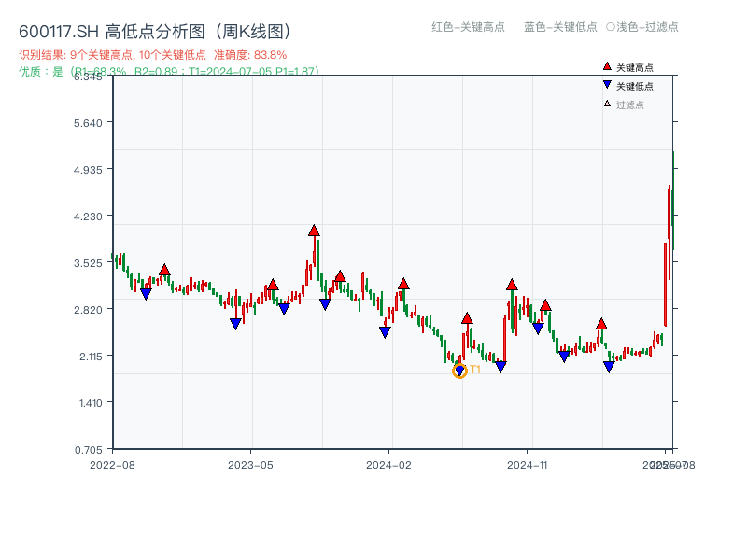Click the 关键高点 legend label

click(635, 67)
